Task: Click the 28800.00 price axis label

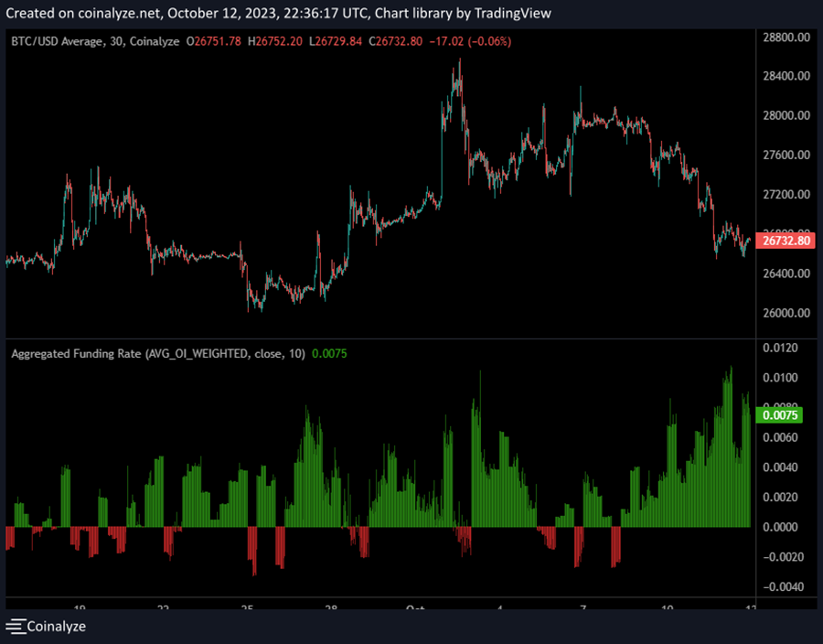Action: point(786,38)
